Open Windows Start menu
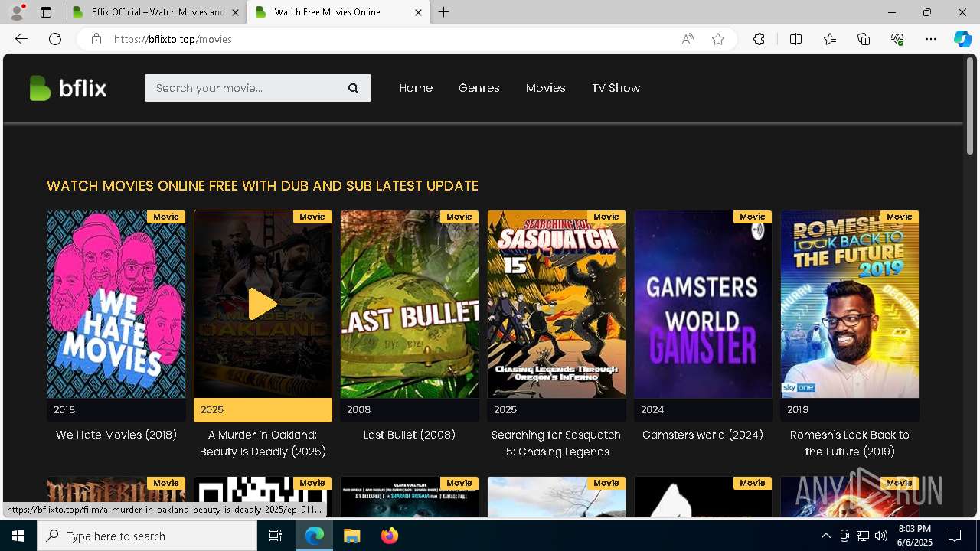The height and width of the screenshot is (551, 980). (18, 536)
